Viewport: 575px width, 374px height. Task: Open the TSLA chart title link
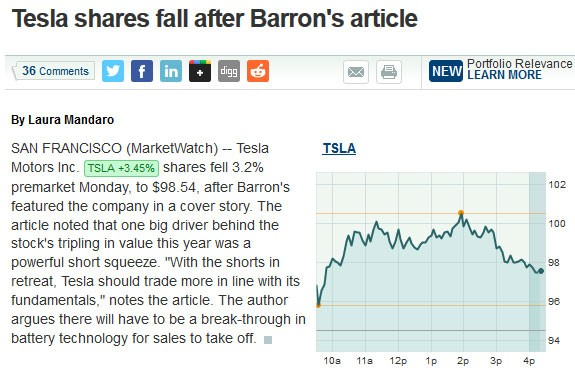(339, 148)
